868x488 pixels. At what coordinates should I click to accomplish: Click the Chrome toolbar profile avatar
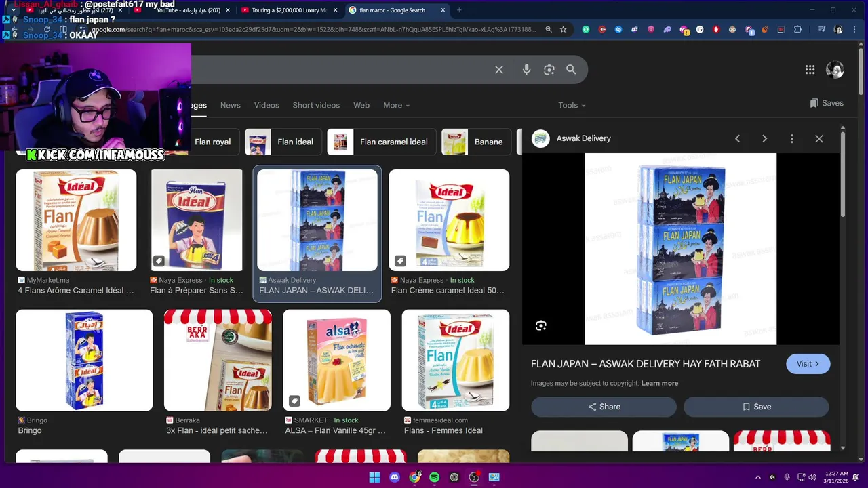(x=839, y=29)
